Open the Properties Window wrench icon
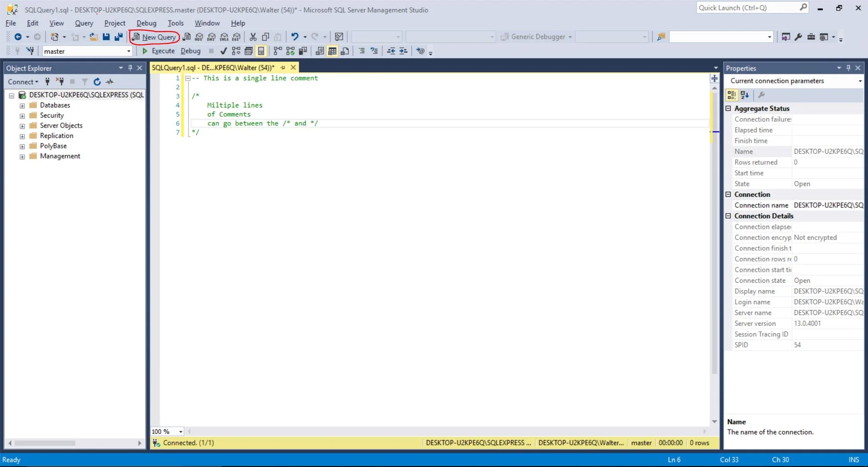 (798, 37)
